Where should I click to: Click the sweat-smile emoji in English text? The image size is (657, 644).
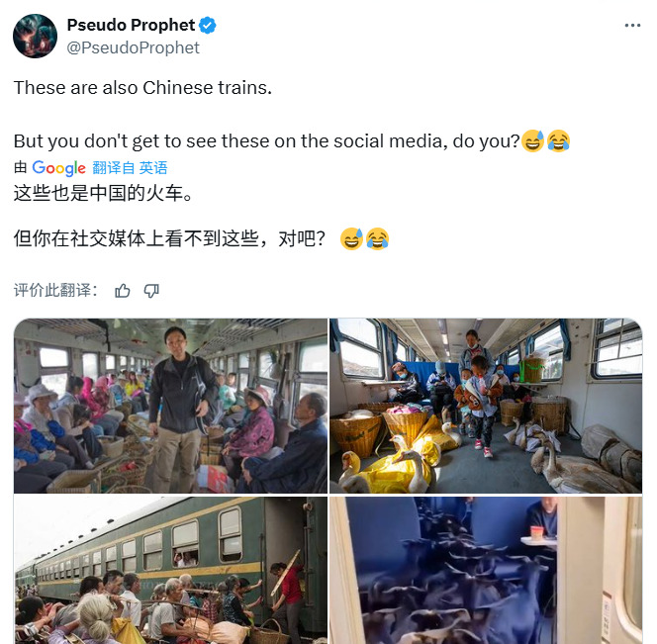click(x=532, y=140)
